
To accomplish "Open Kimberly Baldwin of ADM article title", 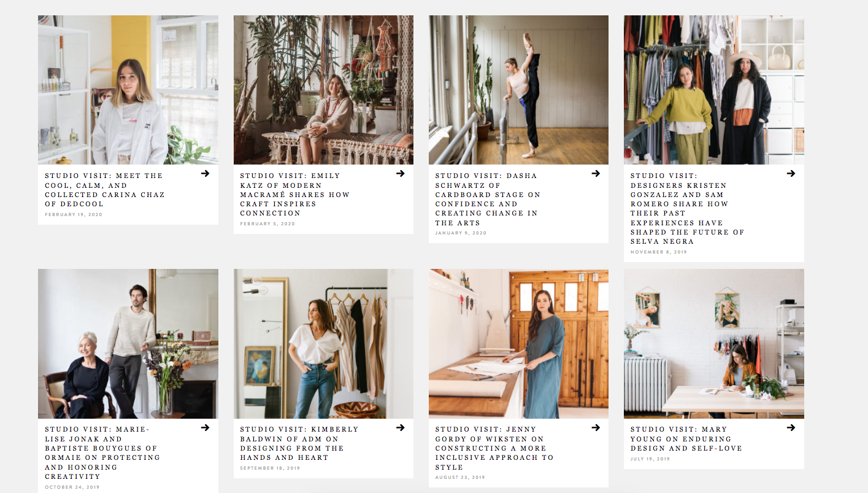I will click(x=299, y=443).
